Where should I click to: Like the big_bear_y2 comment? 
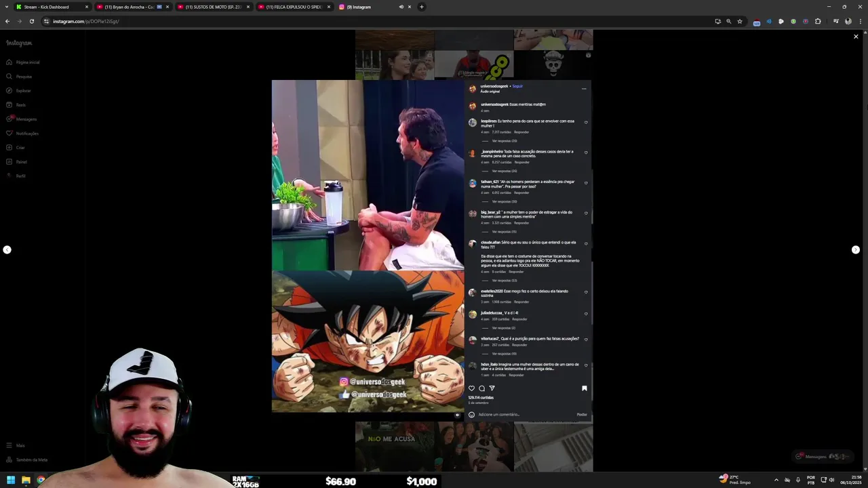coord(586,213)
